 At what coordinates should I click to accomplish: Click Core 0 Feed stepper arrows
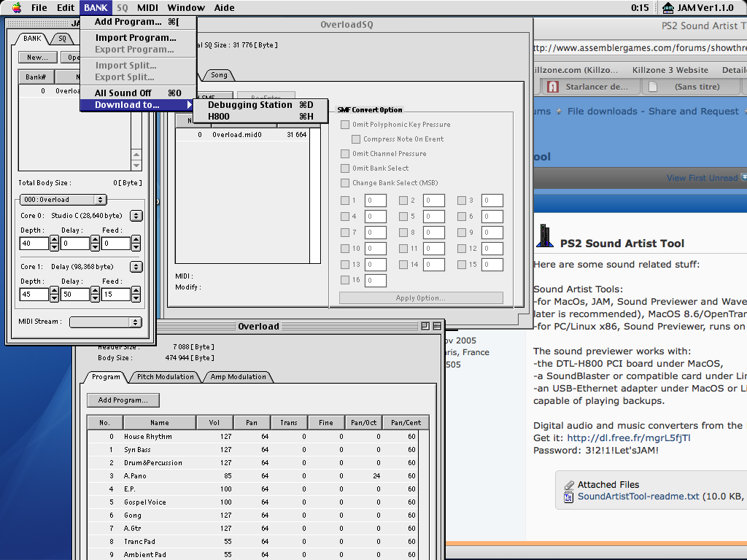point(136,244)
